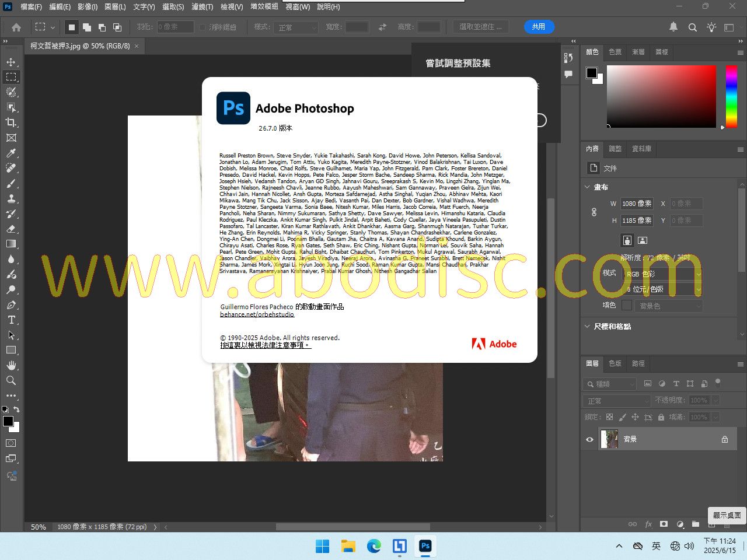Image resolution: width=747 pixels, height=560 pixels.
Task: Open the Edit Toolbar three-dots button
Action: click(x=11, y=395)
